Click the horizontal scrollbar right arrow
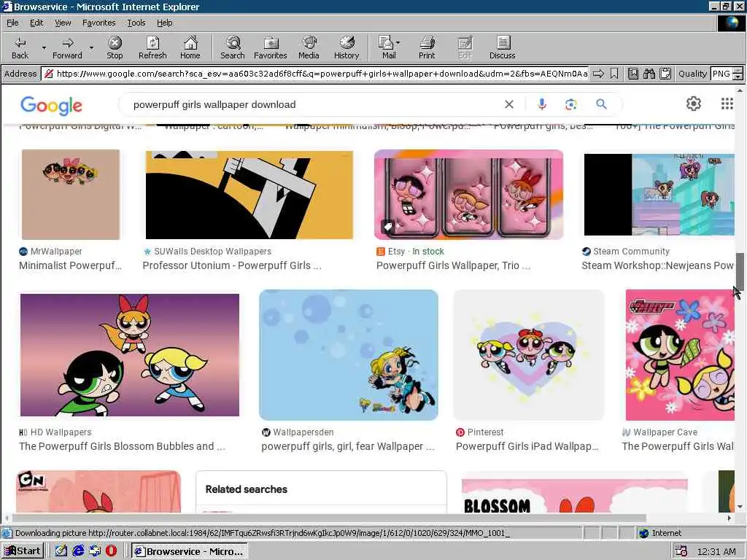747x560 pixels. pos(729,518)
